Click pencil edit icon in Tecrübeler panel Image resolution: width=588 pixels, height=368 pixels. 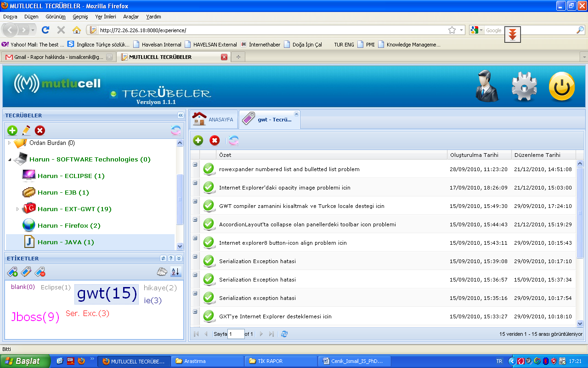pyautogui.click(x=26, y=131)
